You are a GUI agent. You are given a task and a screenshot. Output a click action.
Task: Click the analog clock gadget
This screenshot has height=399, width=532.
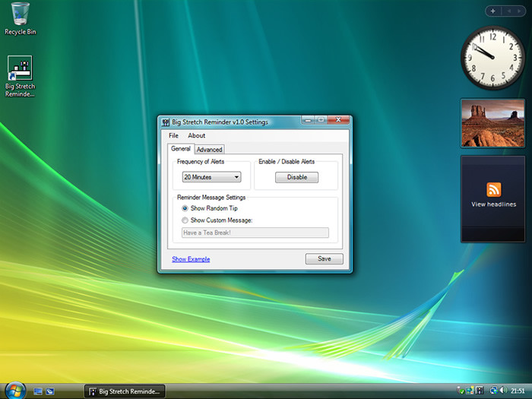[x=492, y=58]
